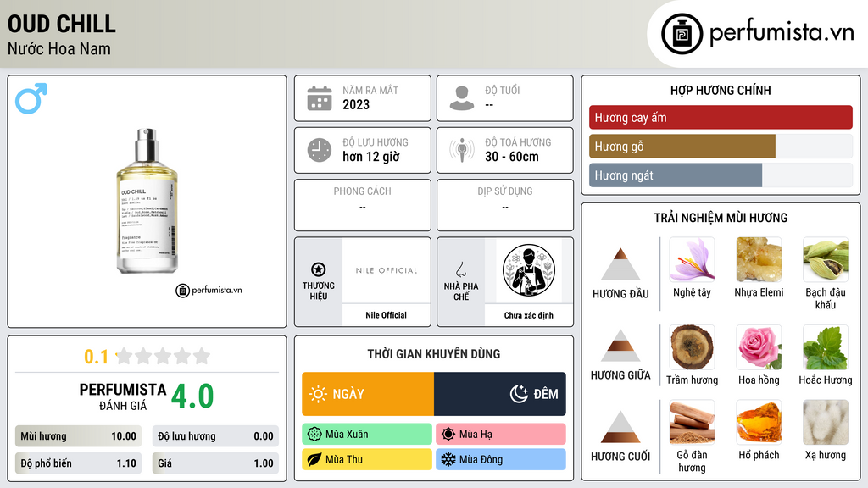Click the first rating star next to 0.1
This screenshot has height=488, width=868.
125,356
